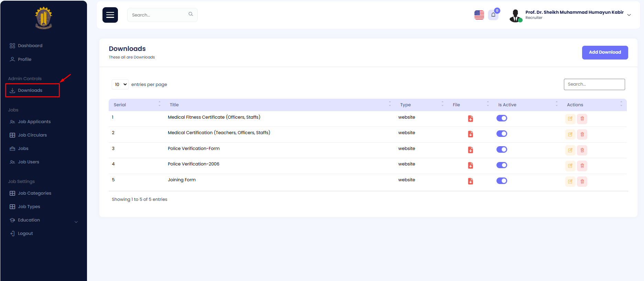The width and height of the screenshot is (644, 281).
Task: Edit the Joining Form entry
Action: (x=570, y=182)
